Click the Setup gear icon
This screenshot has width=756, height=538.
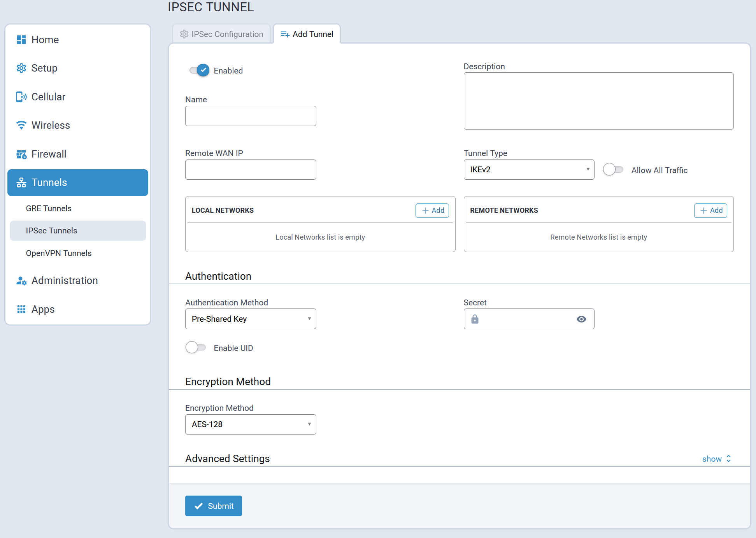pos(21,68)
